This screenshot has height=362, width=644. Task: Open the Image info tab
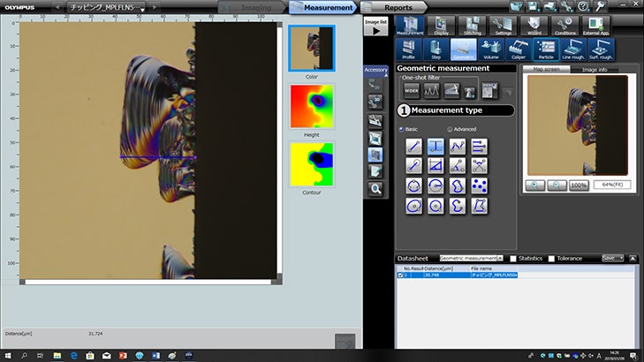[593, 68]
